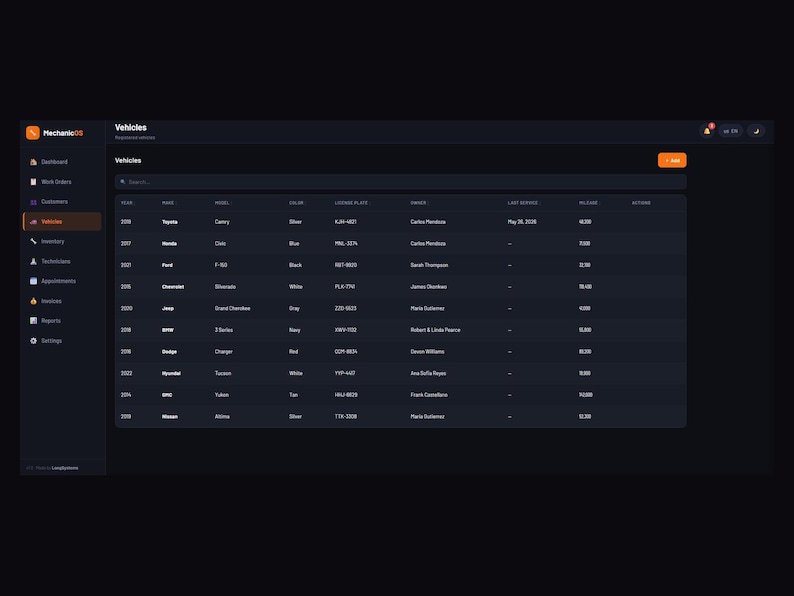Sort table by License Plate column header

tap(352, 203)
